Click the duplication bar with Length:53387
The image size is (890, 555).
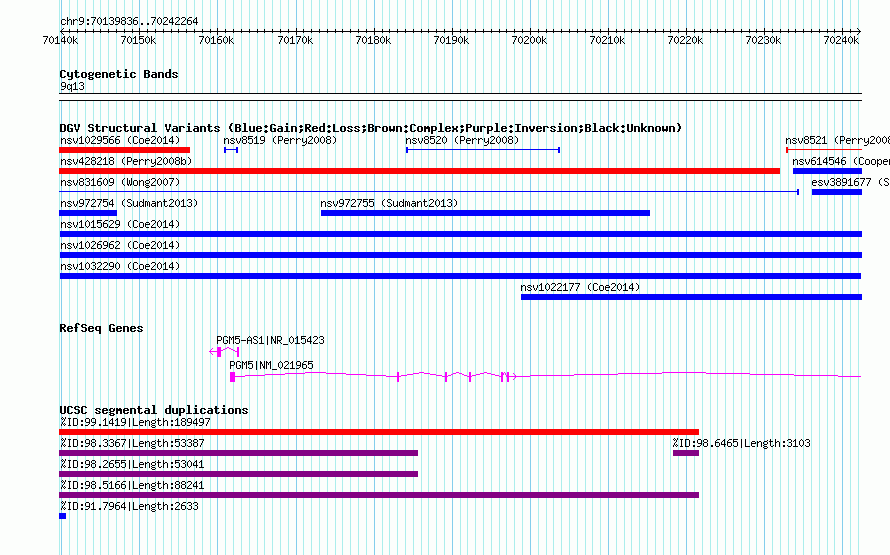click(x=238, y=453)
